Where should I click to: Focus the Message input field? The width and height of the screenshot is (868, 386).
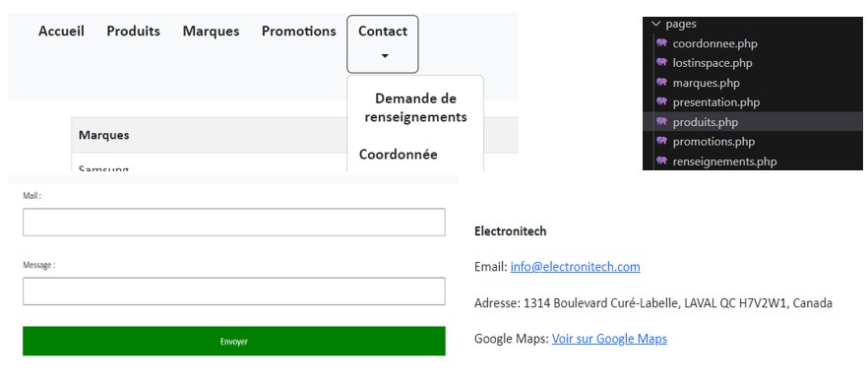[x=233, y=291]
